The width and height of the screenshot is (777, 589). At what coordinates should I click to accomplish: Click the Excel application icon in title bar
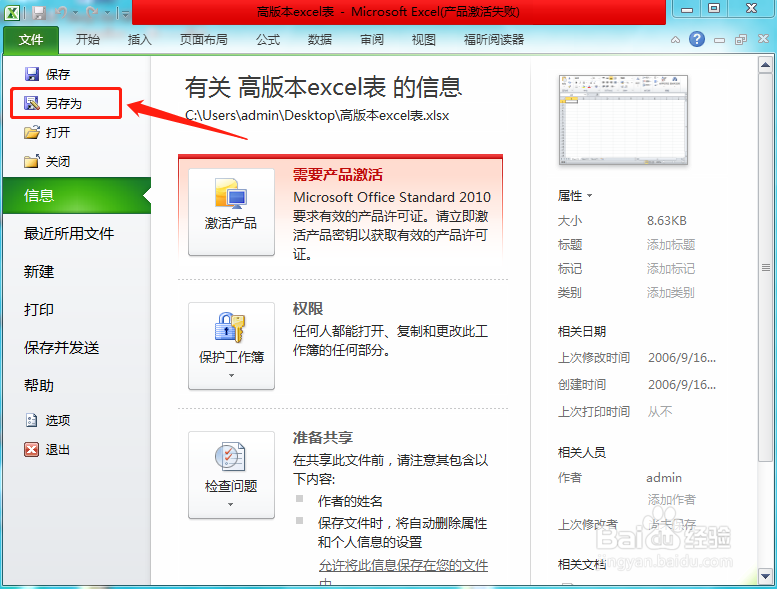pos(12,12)
